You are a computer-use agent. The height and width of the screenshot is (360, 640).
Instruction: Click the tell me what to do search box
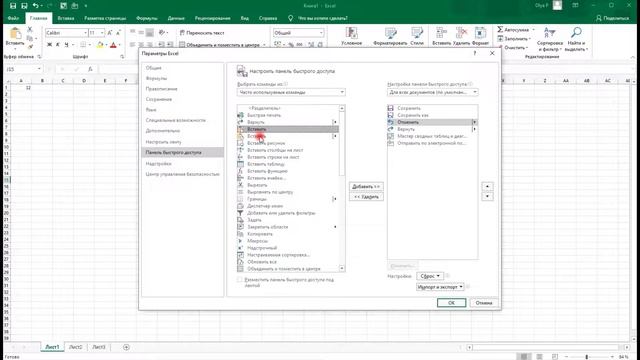tap(323, 18)
